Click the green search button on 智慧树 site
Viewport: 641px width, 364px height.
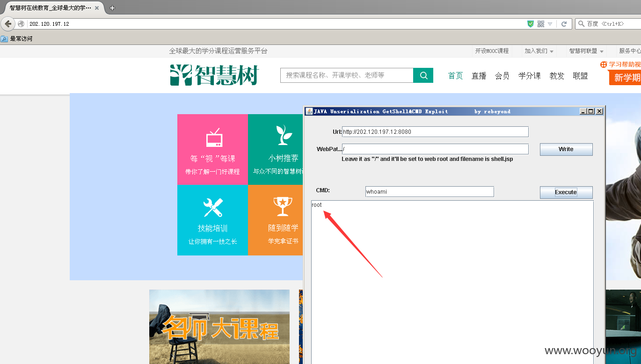(423, 75)
